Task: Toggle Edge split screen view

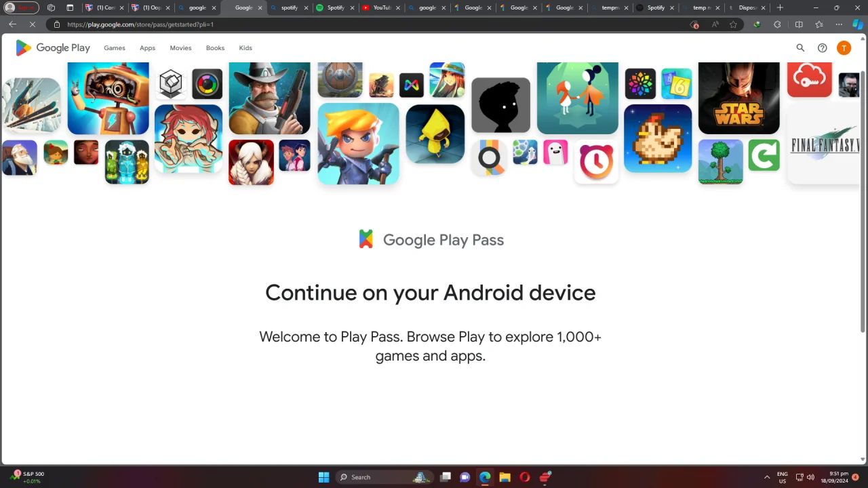Action: pos(799,24)
